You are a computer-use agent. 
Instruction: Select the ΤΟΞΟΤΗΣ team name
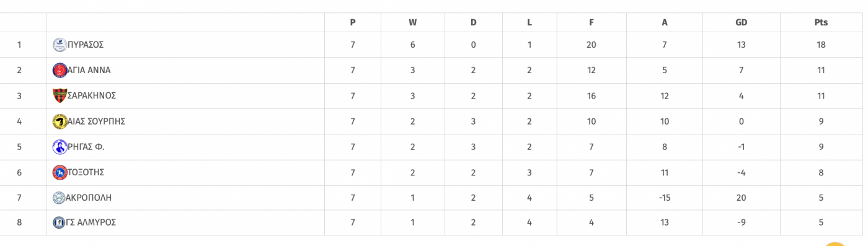pos(86,172)
